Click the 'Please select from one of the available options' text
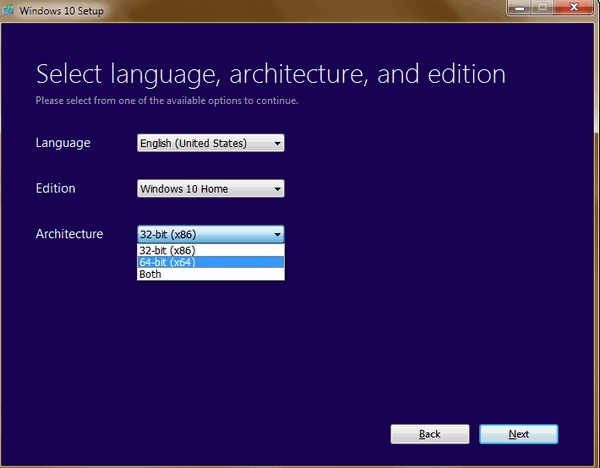This screenshot has height=468, width=600. [166, 101]
